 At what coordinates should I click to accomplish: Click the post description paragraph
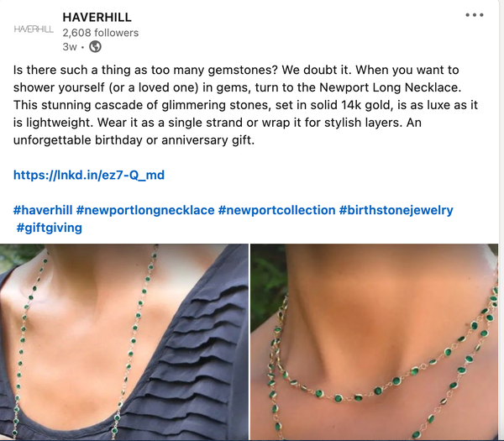(x=245, y=105)
